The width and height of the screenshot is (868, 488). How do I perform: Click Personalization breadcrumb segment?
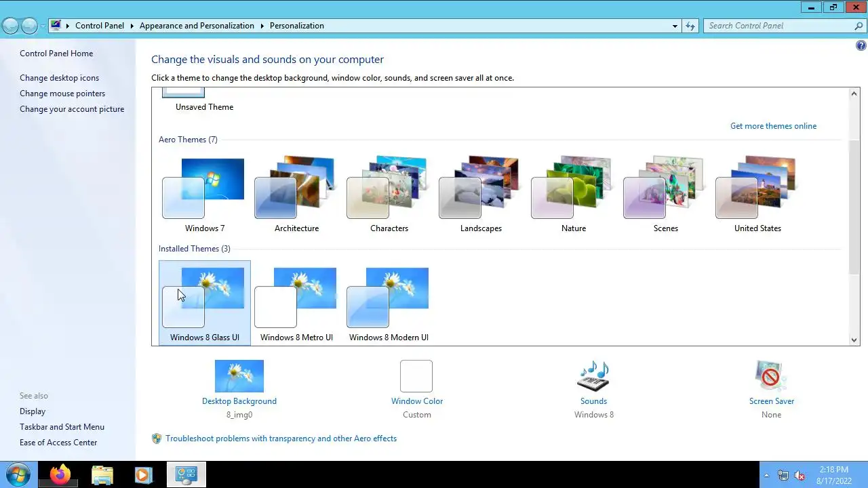coord(297,26)
